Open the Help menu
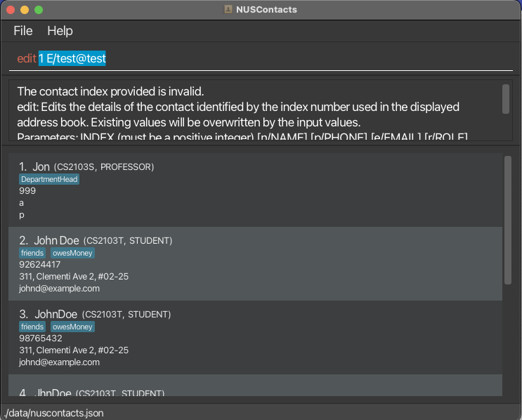Viewport: 522px width, 420px height. 60,31
